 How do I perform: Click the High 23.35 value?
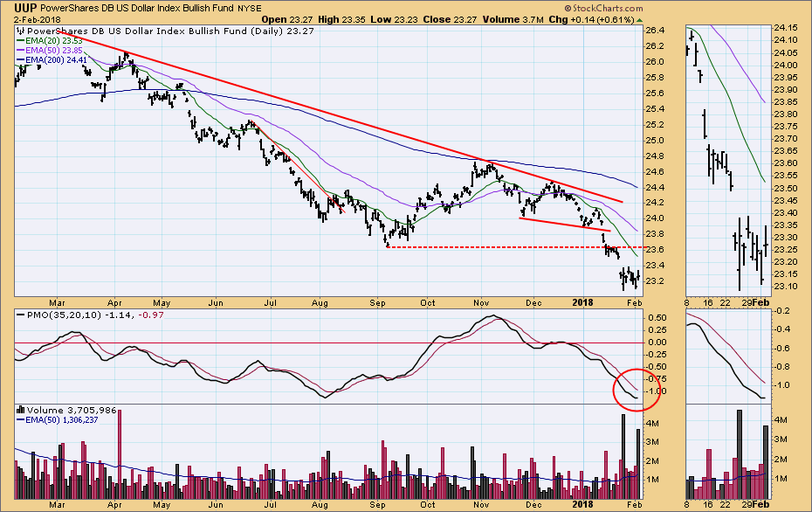pyautogui.click(x=341, y=20)
